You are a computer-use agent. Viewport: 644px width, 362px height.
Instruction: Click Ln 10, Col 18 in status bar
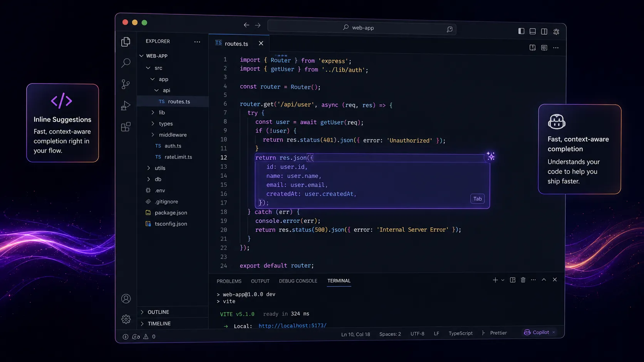tap(356, 334)
